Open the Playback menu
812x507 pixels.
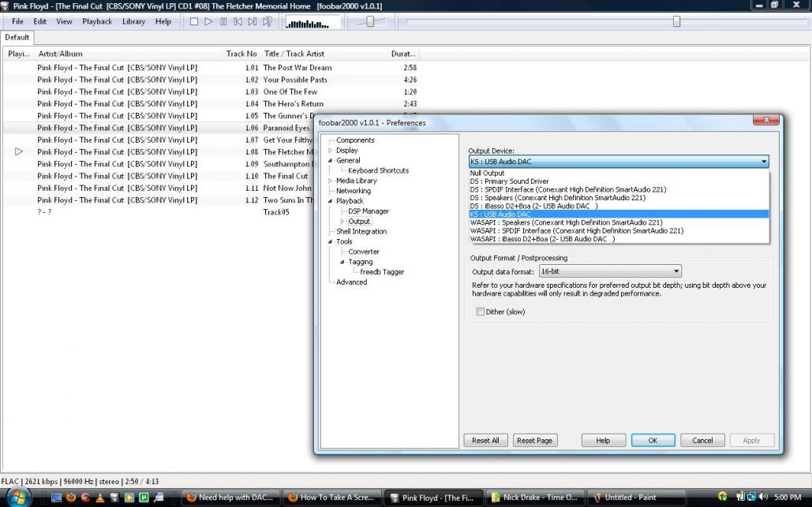pyautogui.click(x=97, y=21)
